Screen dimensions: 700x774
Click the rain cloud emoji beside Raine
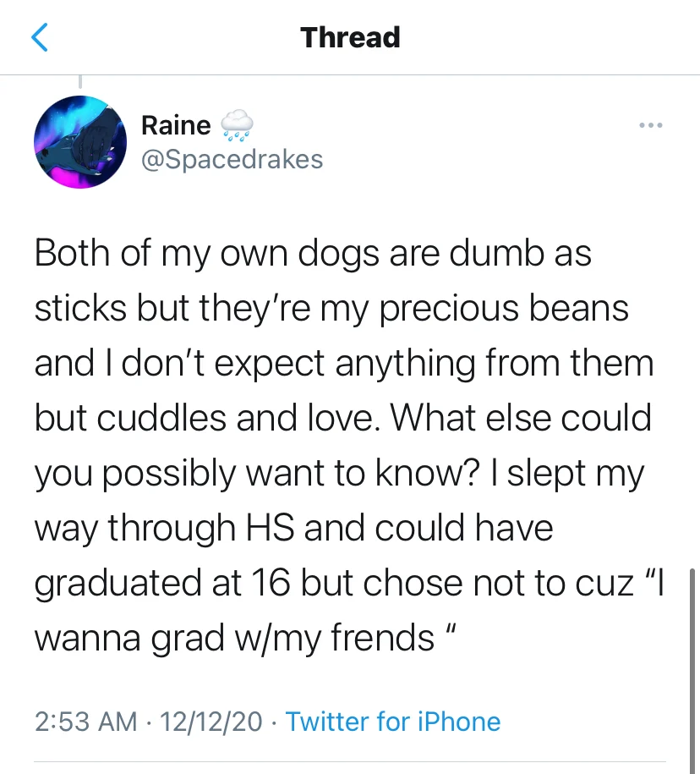pyautogui.click(x=237, y=125)
